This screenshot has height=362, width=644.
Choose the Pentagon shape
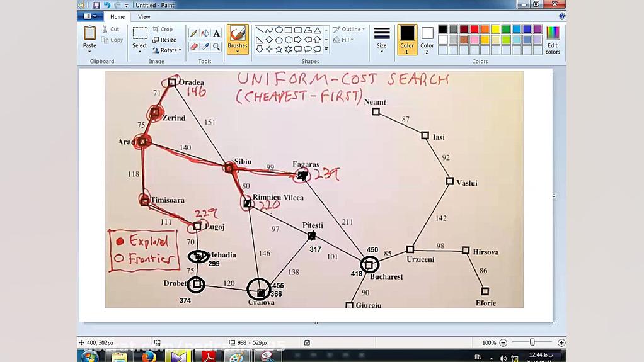click(279, 40)
